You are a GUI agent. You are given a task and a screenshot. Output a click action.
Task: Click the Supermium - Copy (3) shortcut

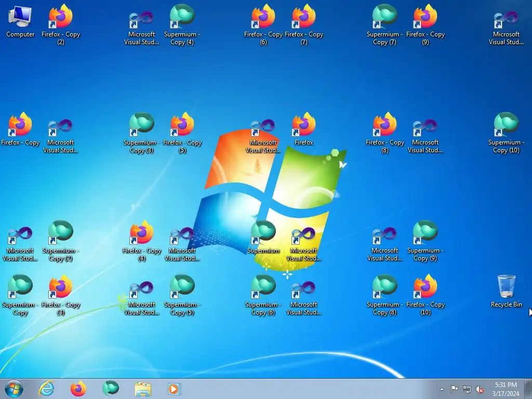141,133
